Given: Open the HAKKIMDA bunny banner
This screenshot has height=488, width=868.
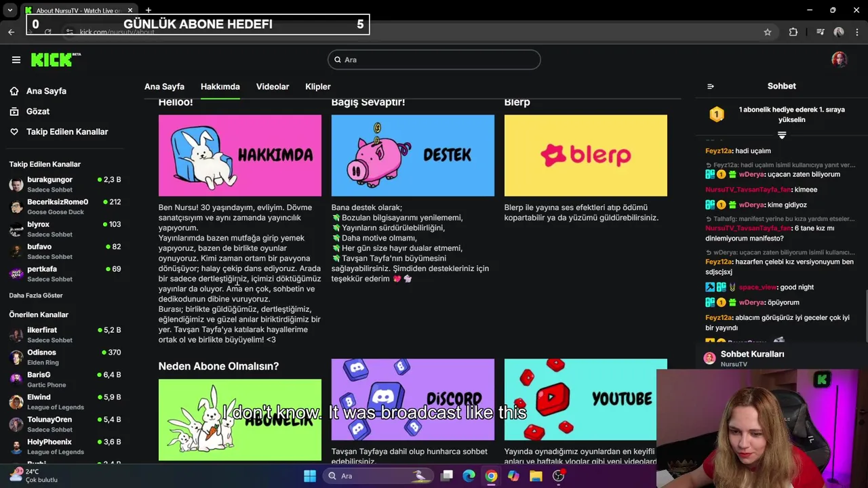Looking at the screenshot, I should [240, 155].
